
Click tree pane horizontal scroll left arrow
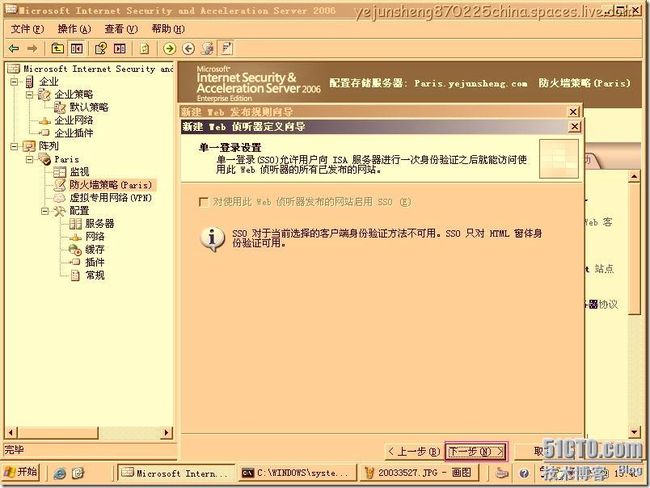(11, 432)
